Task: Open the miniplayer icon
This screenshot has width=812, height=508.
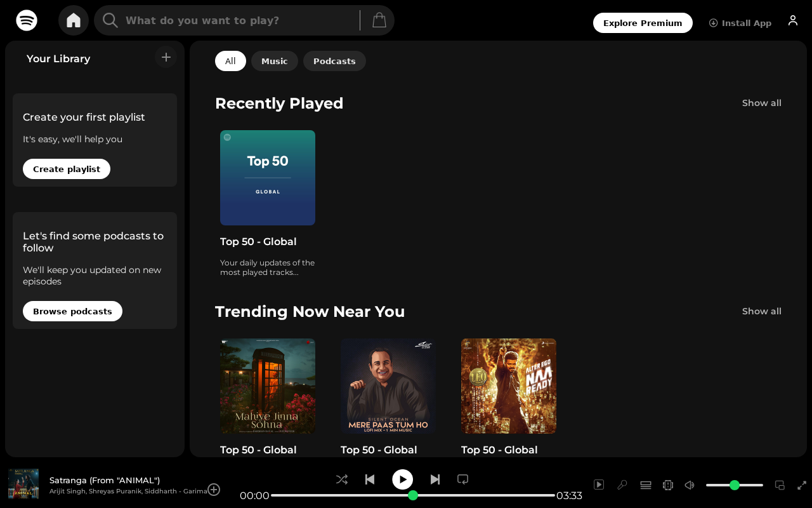Action: tap(780, 485)
